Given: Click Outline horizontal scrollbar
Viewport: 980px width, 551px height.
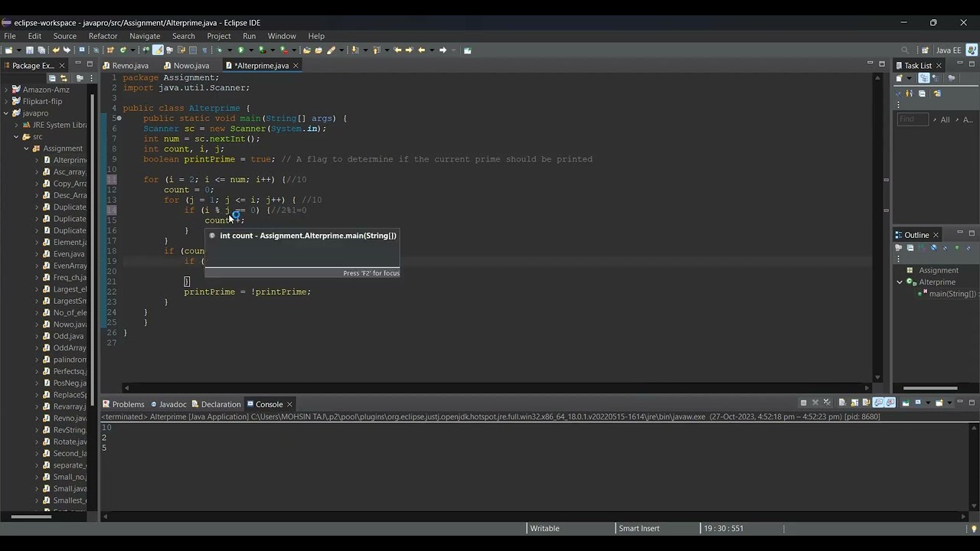Looking at the screenshot, I should click(x=930, y=388).
